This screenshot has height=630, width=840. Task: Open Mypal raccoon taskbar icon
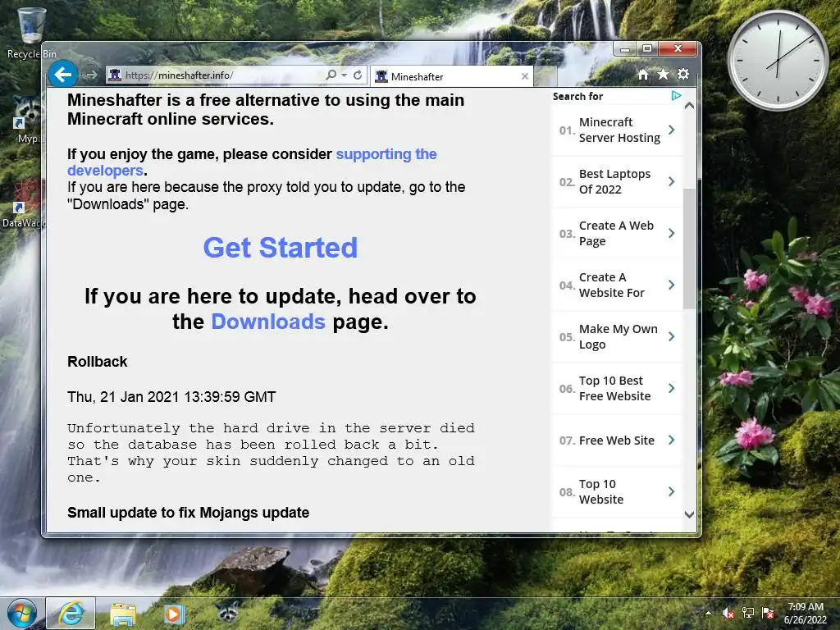click(x=228, y=613)
